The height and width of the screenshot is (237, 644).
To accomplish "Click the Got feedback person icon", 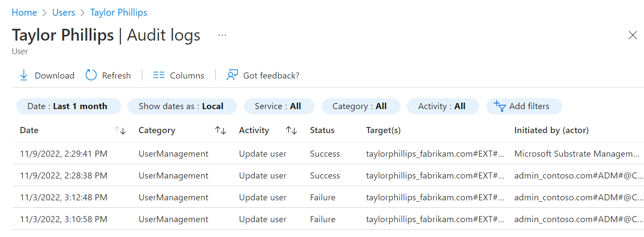I will (x=232, y=75).
